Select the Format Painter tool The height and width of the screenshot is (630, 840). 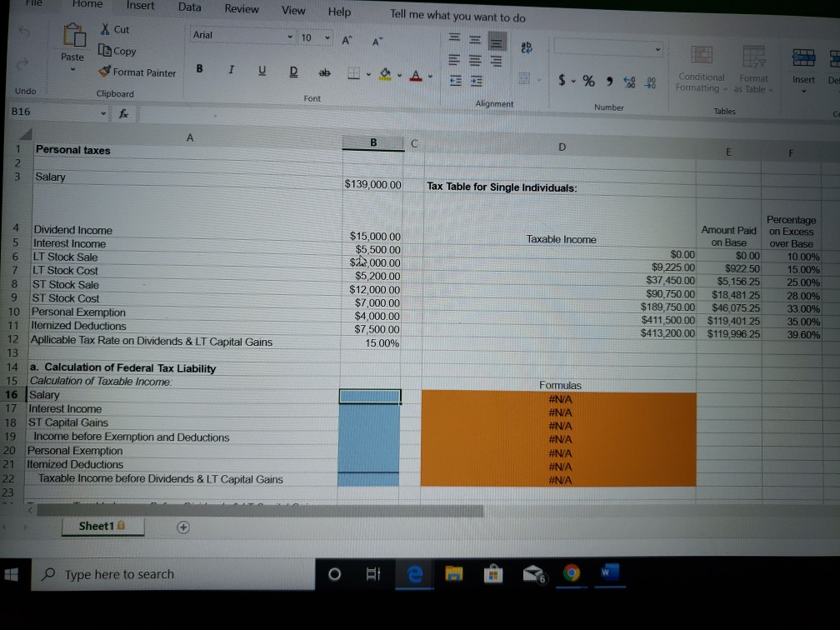136,72
